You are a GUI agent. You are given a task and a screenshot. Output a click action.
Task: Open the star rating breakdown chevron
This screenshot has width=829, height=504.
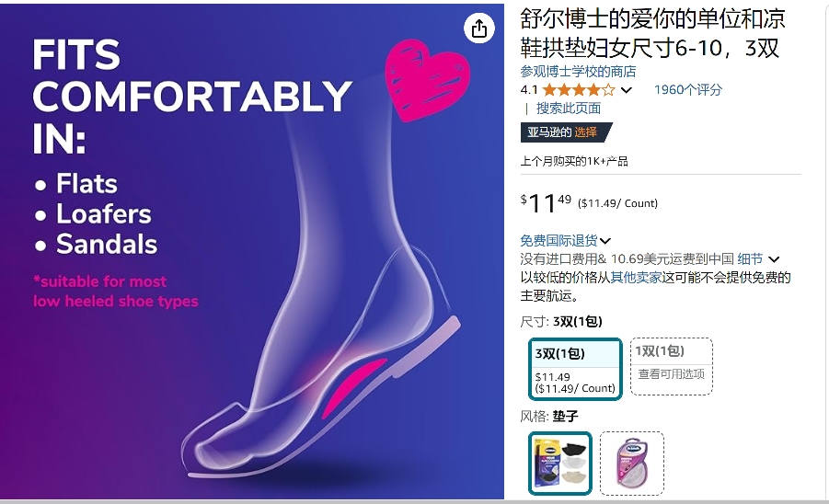[x=626, y=90]
